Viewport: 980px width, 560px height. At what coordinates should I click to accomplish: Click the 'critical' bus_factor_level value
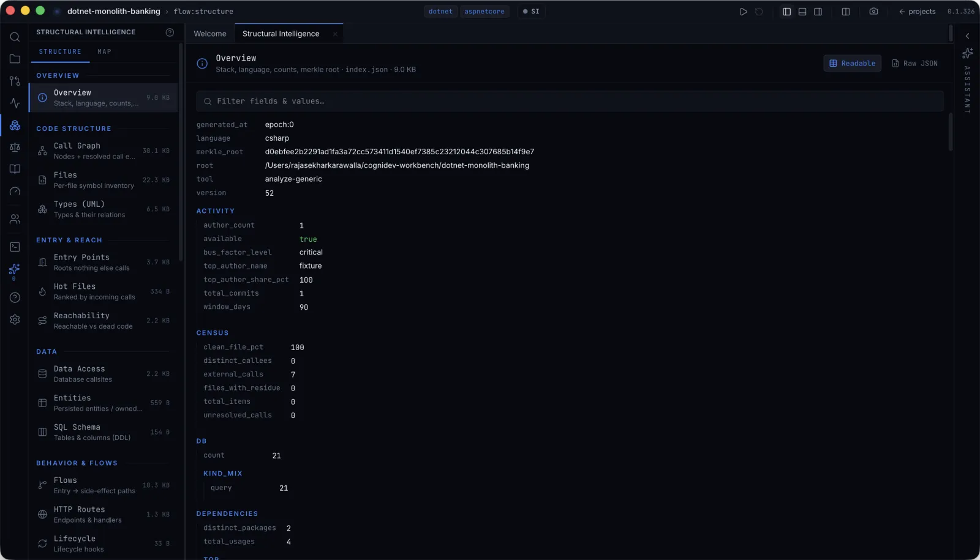[311, 252]
